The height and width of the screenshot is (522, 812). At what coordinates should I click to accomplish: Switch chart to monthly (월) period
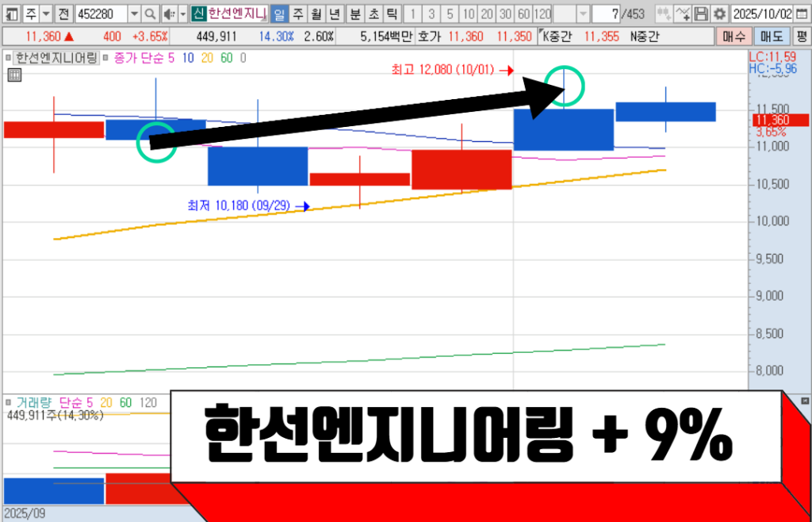(315, 14)
